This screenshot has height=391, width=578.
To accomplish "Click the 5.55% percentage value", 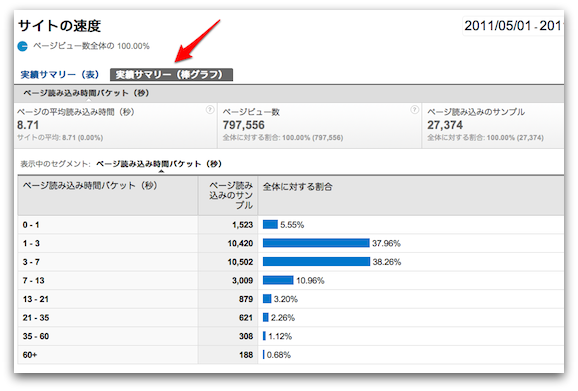I will click(x=292, y=225).
